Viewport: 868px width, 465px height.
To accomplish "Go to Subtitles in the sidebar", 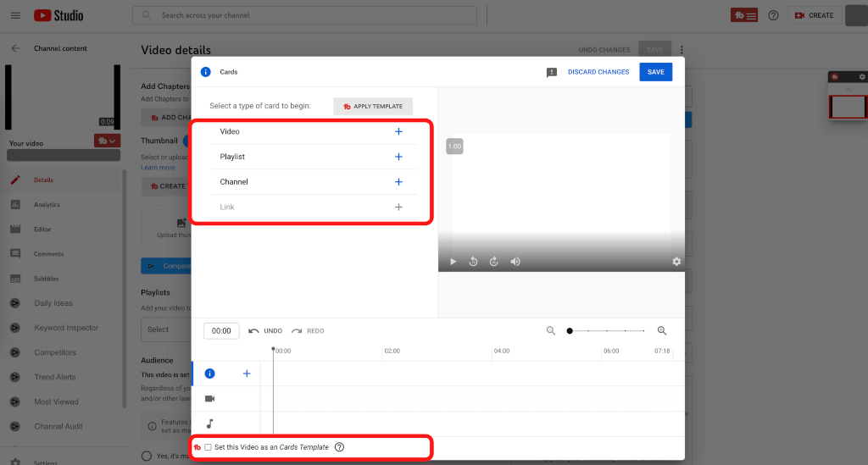I will click(47, 279).
